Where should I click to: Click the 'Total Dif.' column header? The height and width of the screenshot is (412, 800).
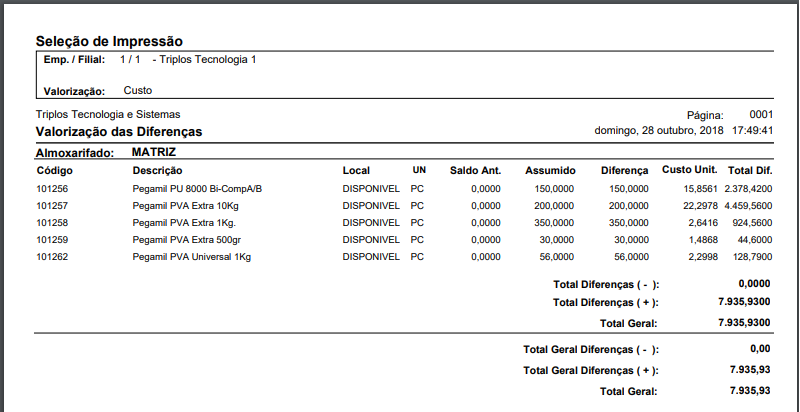tap(750, 170)
